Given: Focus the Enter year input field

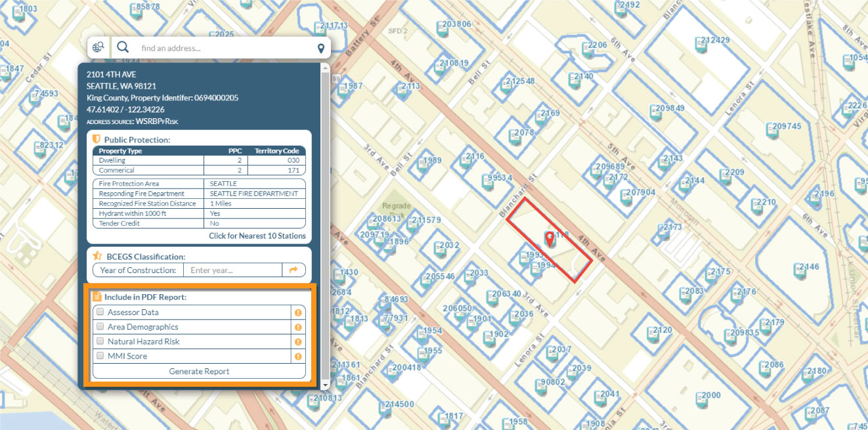Looking at the screenshot, I should [232, 270].
